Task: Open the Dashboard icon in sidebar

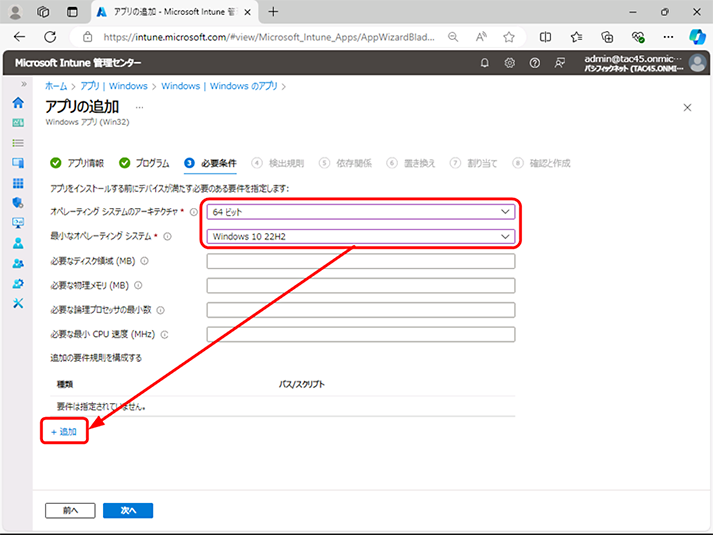Action: (18, 123)
